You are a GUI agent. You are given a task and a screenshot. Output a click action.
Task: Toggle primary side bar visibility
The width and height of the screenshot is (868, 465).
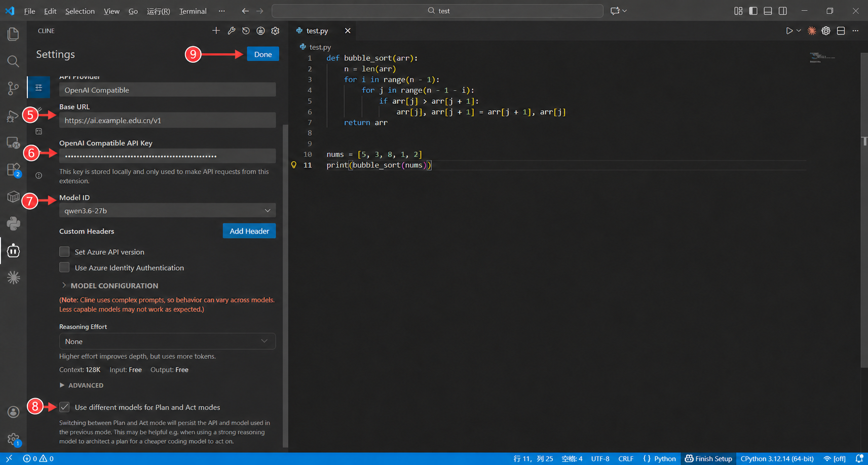[753, 11]
